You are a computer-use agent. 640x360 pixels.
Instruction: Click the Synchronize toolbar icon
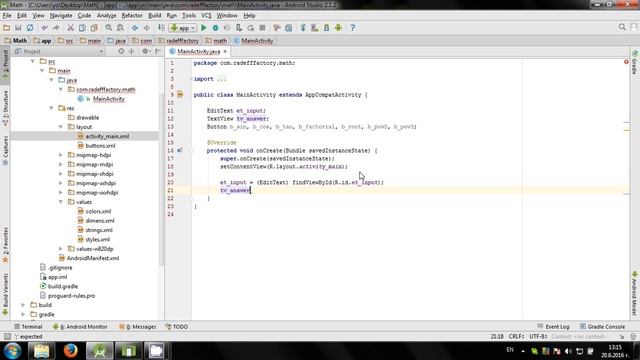point(30,28)
